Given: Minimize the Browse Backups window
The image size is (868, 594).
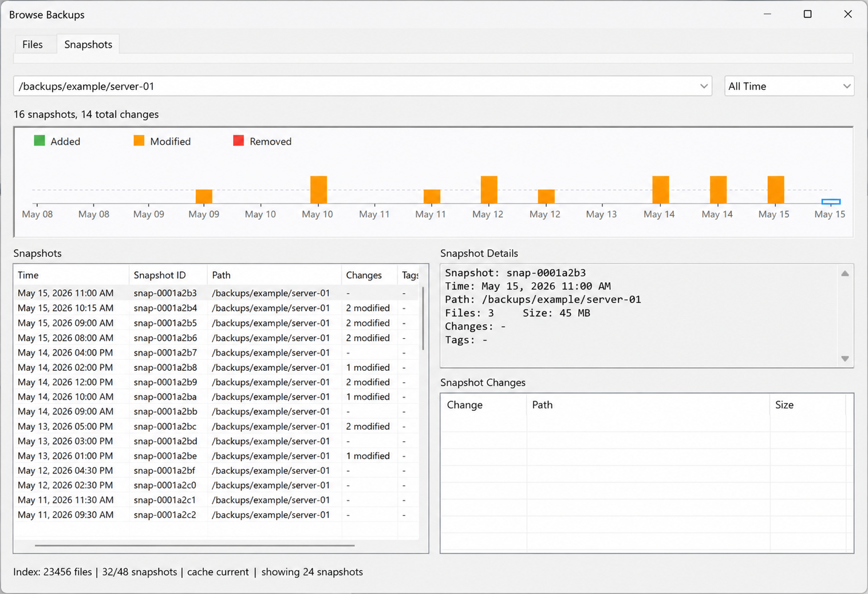Looking at the screenshot, I should point(767,14).
